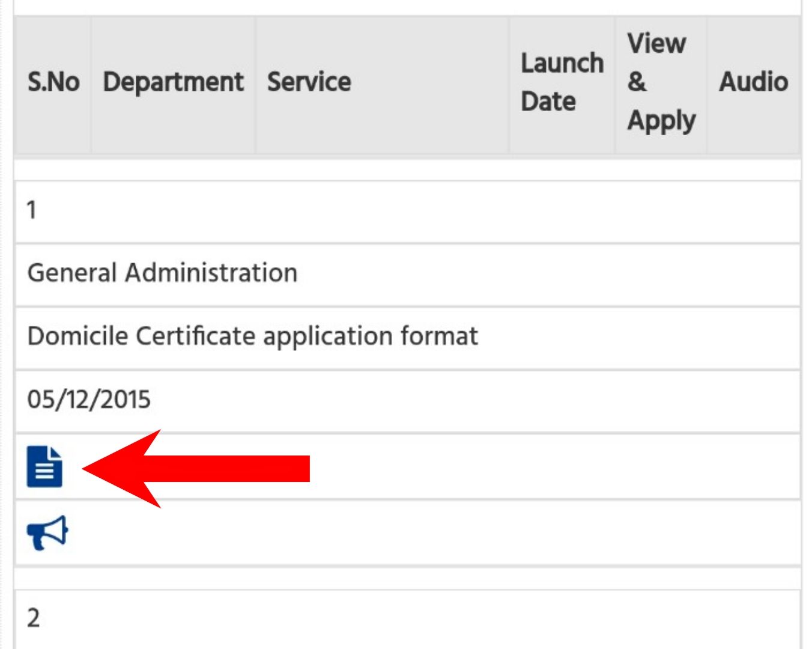This screenshot has width=812, height=649.
Task: Select the serial number 2 cell
Action: point(408,619)
